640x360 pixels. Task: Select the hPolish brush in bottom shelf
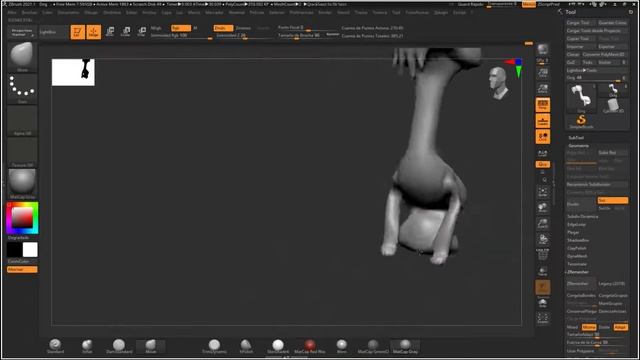pos(246,346)
